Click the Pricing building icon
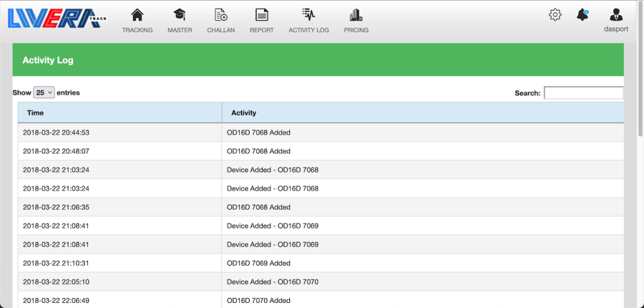This screenshot has width=644, height=308. pyautogui.click(x=356, y=14)
